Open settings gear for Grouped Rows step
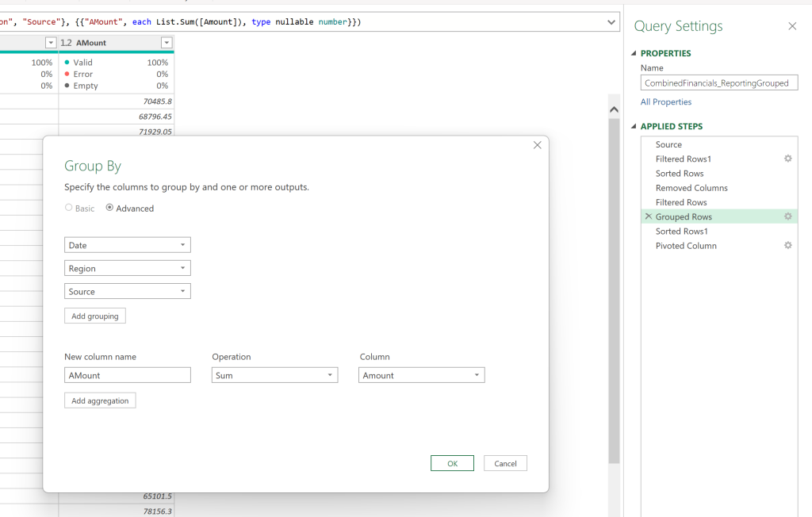Viewport: 812px width, 517px height. click(787, 216)
